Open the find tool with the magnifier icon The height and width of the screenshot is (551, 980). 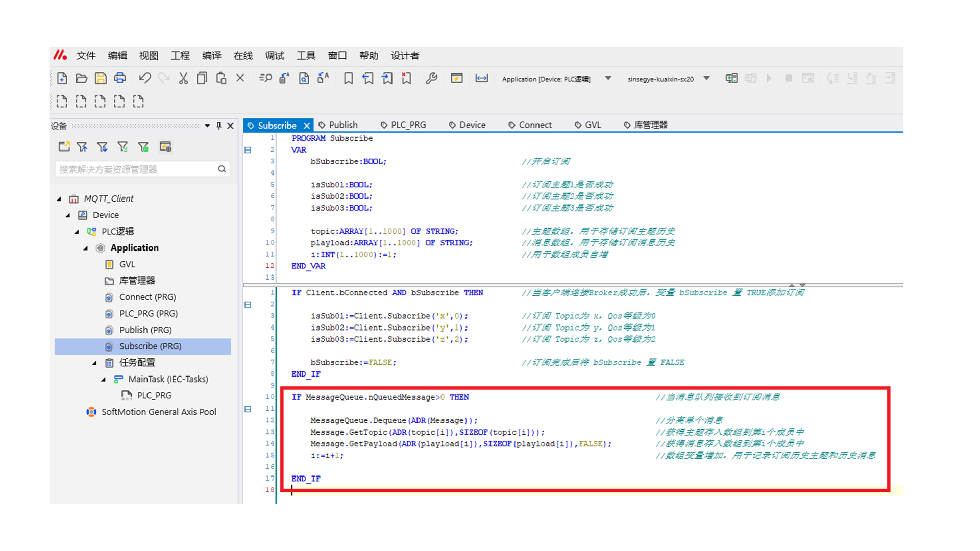point(265,78)
